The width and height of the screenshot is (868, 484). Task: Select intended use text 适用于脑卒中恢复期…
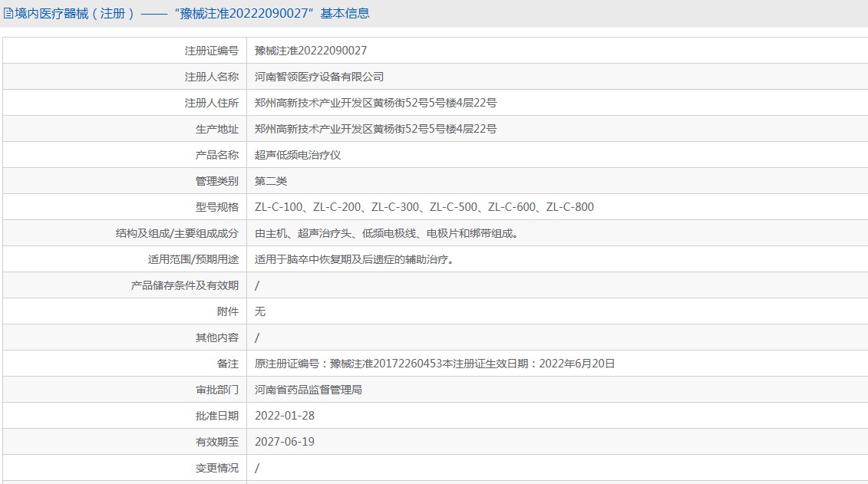355,259
